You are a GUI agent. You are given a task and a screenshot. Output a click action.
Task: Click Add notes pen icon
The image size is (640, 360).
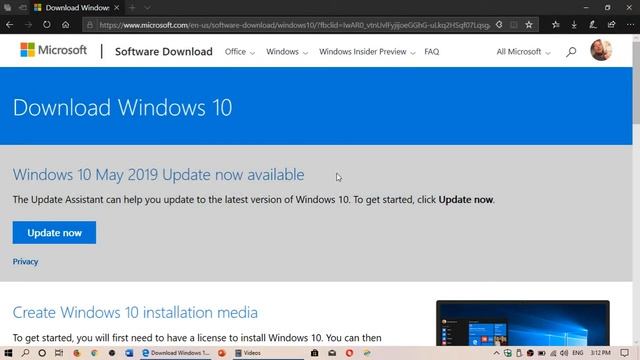pyautogui.click(x=593, y=25)
